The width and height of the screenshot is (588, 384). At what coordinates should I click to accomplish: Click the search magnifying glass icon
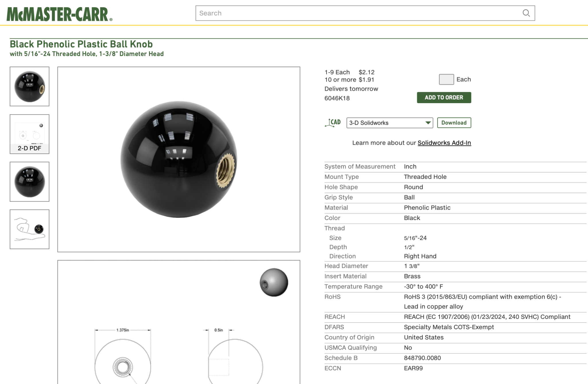click(x=526, y=13)
